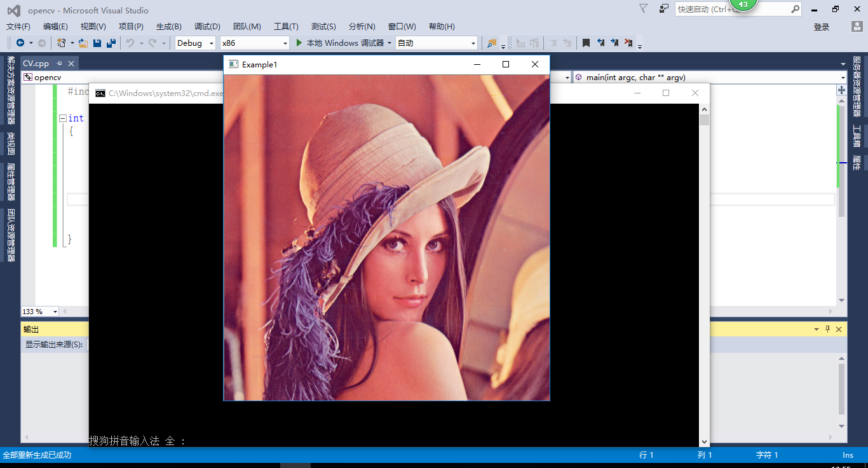868x468 pixels.
Task: Open the 窗口(W) menu
Action: point(402,26)
